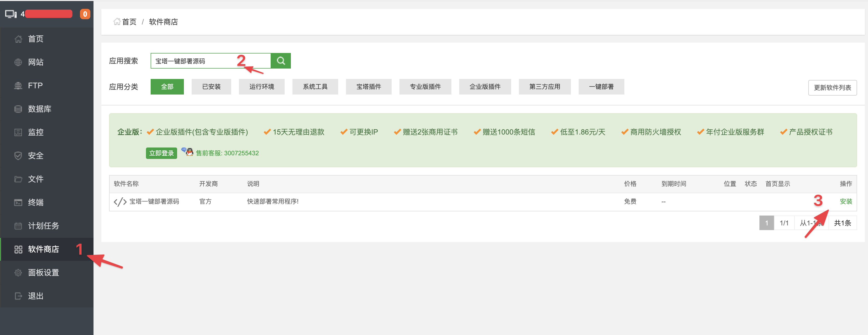Switch to the 系统工具 category tab

(x=315, y=87)
